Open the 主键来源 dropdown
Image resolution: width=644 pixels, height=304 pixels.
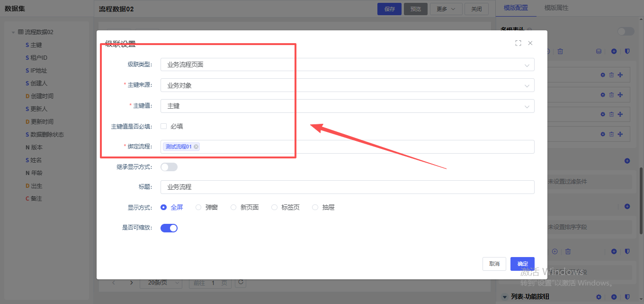tap(347, 85)
